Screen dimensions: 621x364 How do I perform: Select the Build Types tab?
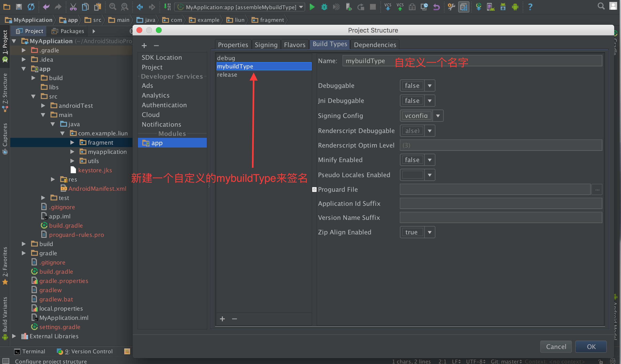(x=330, y=44)
